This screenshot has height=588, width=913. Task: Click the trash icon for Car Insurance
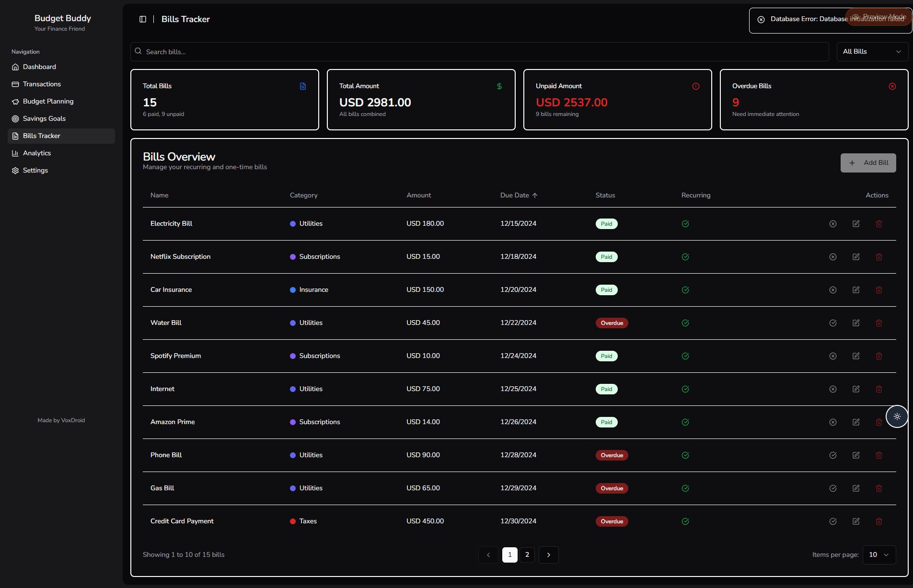click(879, 290)
